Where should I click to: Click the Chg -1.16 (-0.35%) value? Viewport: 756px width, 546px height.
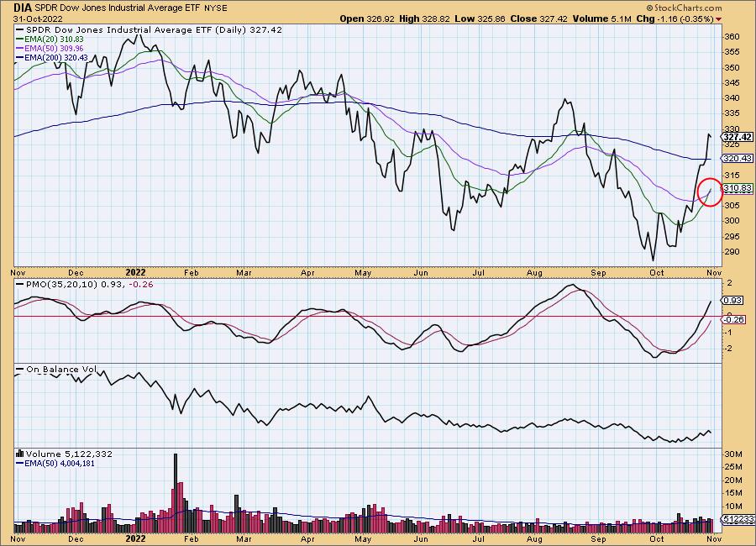[x=675, y=18]
